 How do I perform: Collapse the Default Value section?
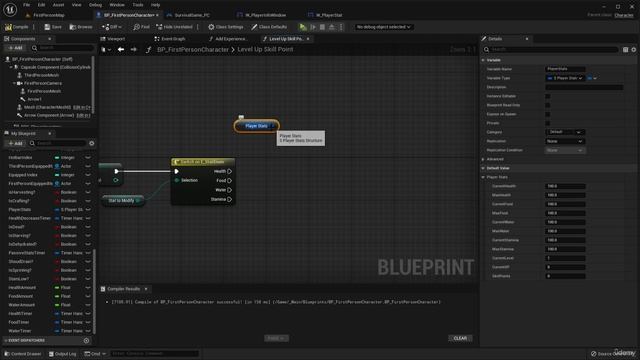pos(483,168)
